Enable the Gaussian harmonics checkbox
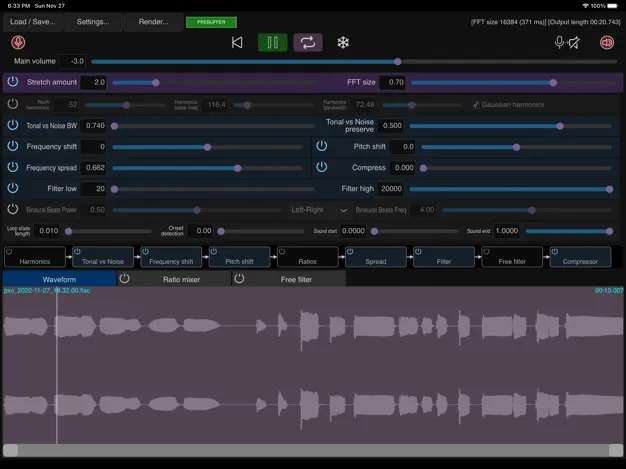The width and height of the screenshot is (626, 469). [x=476, y=104]
